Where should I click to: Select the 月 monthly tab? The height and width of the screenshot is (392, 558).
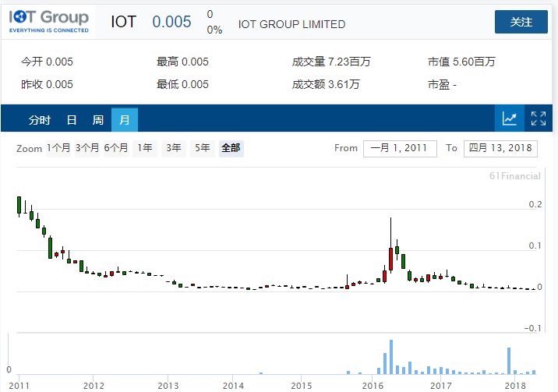(x=125, y=120)
